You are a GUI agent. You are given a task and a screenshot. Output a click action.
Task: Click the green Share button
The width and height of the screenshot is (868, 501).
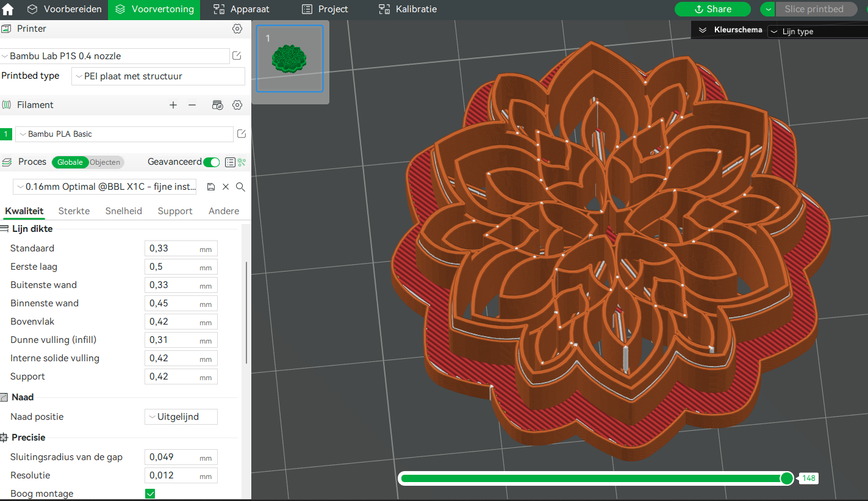(x=712, y=9)
